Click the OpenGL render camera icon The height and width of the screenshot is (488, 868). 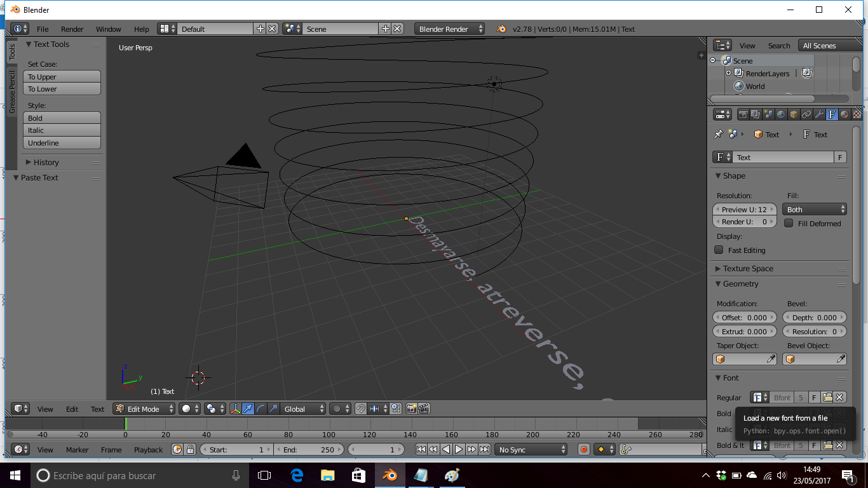[x=411, y=409]
